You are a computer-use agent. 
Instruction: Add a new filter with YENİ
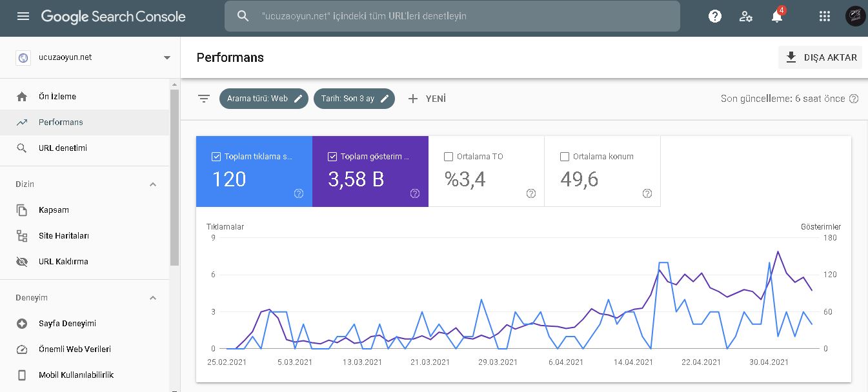[x=427, y=99]
